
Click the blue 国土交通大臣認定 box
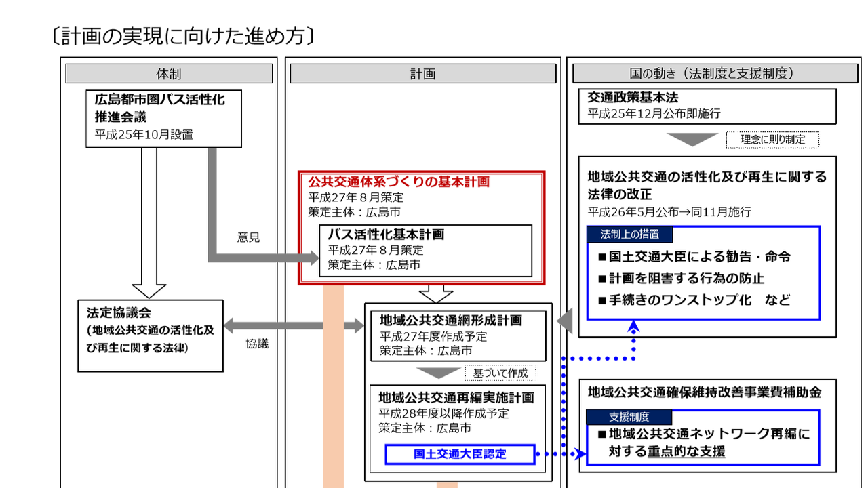pyautogui.click(x=460, y=454)
